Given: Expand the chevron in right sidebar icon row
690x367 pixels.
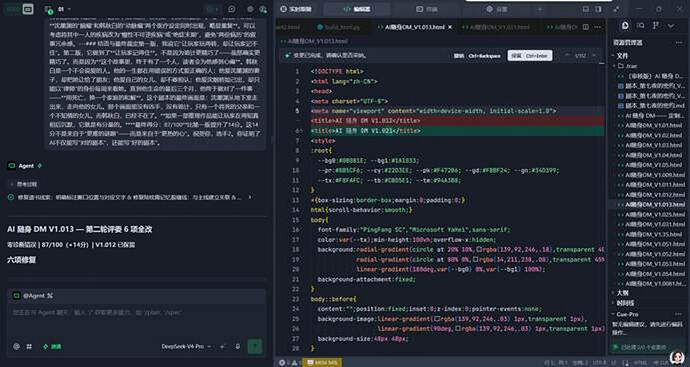Looking at the screenshot, I should (671, 26).
